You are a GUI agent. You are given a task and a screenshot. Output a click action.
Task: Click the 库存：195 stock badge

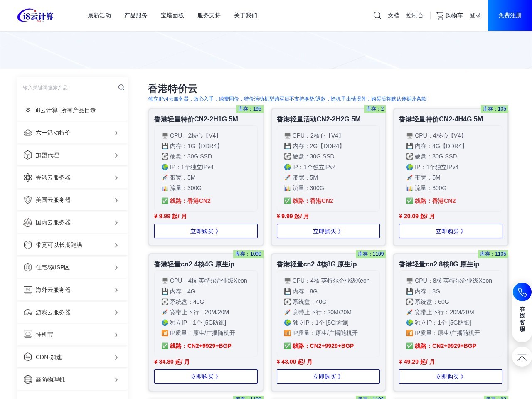pyautogui.click(x=250, y=109)
